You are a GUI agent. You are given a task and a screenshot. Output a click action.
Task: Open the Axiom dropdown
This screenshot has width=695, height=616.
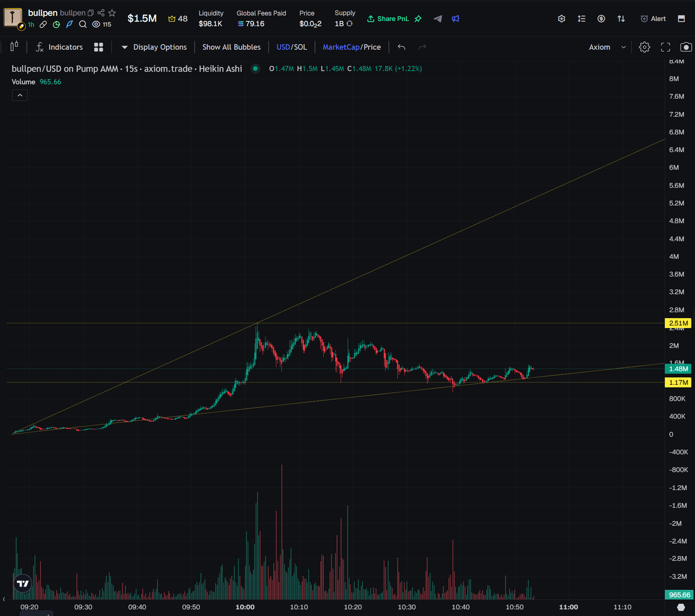tap(607, 47)
